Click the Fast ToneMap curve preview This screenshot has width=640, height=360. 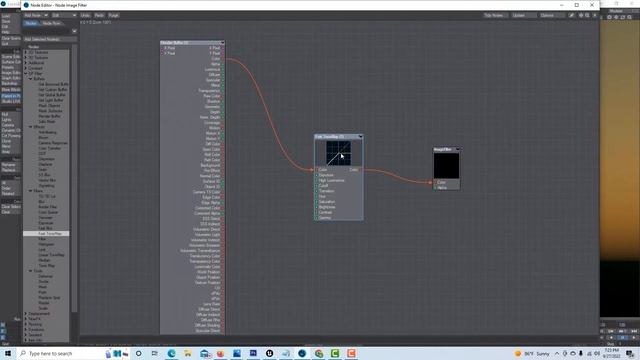(338, 153)
